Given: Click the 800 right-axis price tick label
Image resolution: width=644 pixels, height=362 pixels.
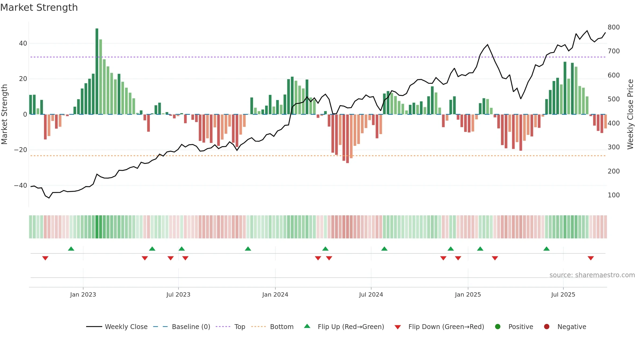Looking at the screenshot, I should point(614,27).
